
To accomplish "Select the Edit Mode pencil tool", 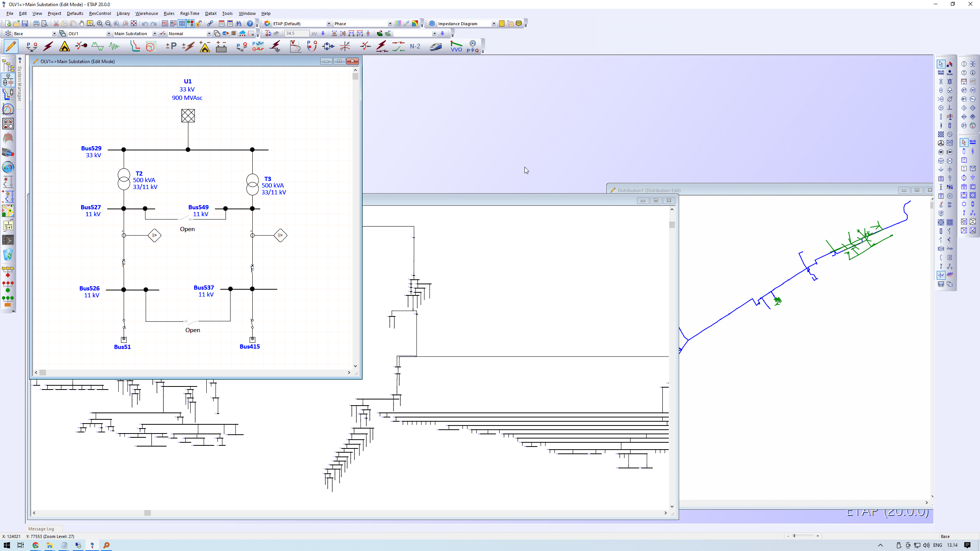I will pyautogui.click(x=10, y=46).
